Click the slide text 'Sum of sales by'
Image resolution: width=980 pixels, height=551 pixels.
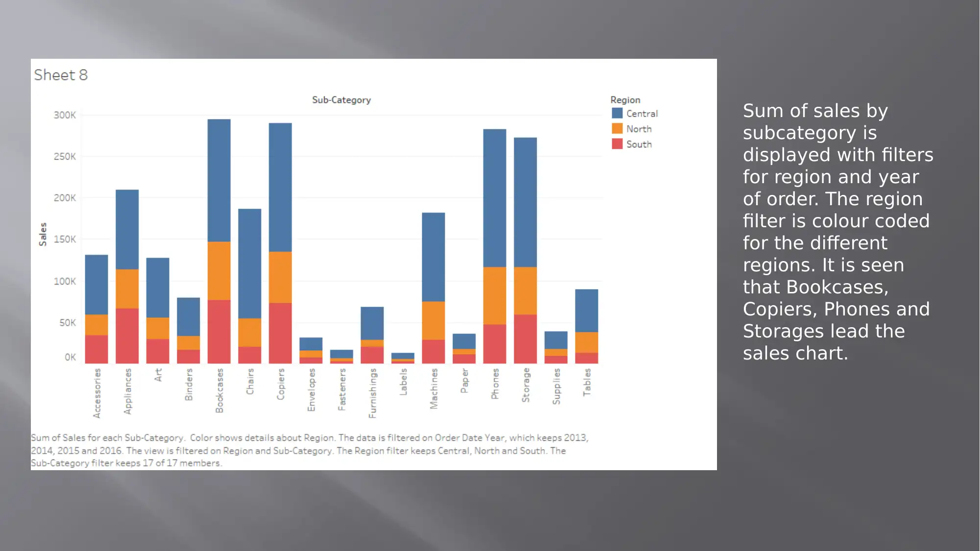(815, 111)
